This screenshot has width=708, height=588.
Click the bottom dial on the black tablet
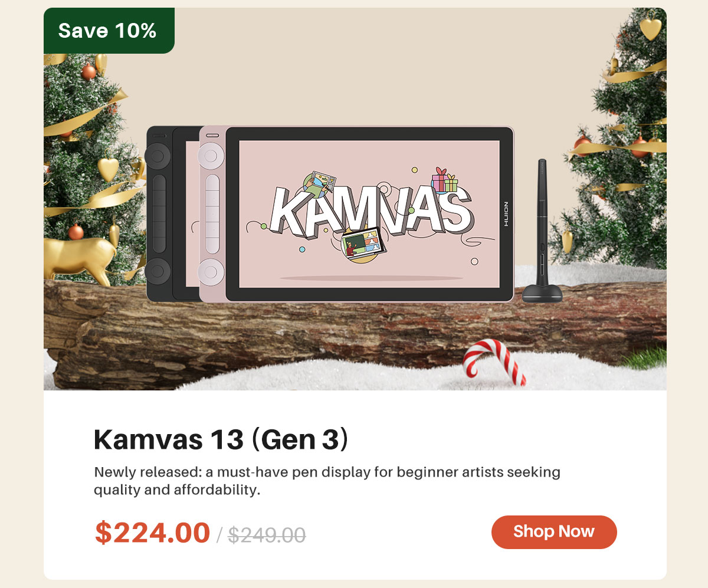pos(158,271)
